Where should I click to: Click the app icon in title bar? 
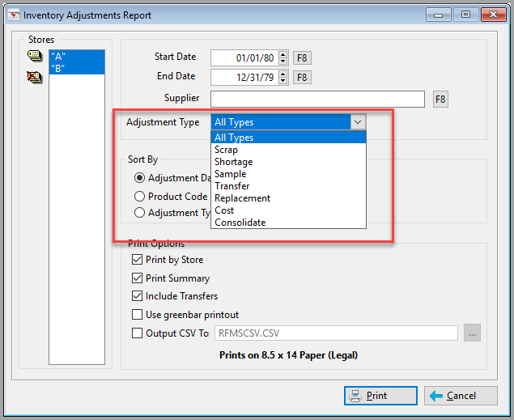[x=14, y=15]
